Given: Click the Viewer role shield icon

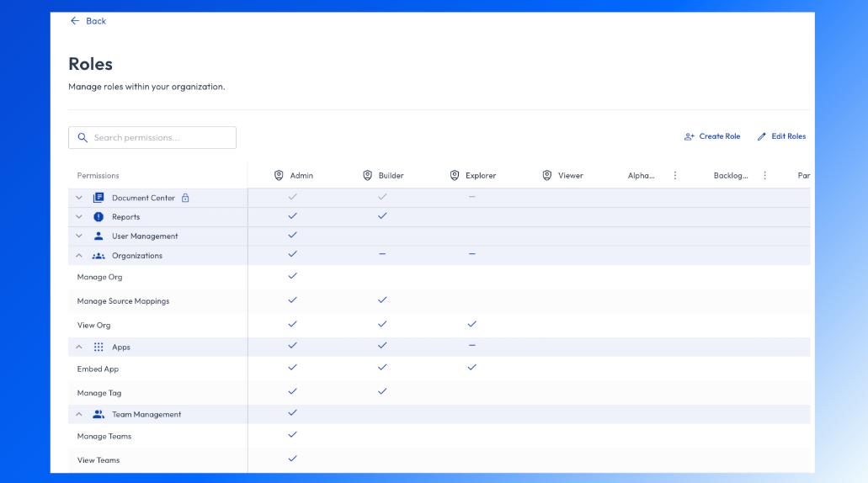Looking at the screenshot, I should (x=547, y=175).
